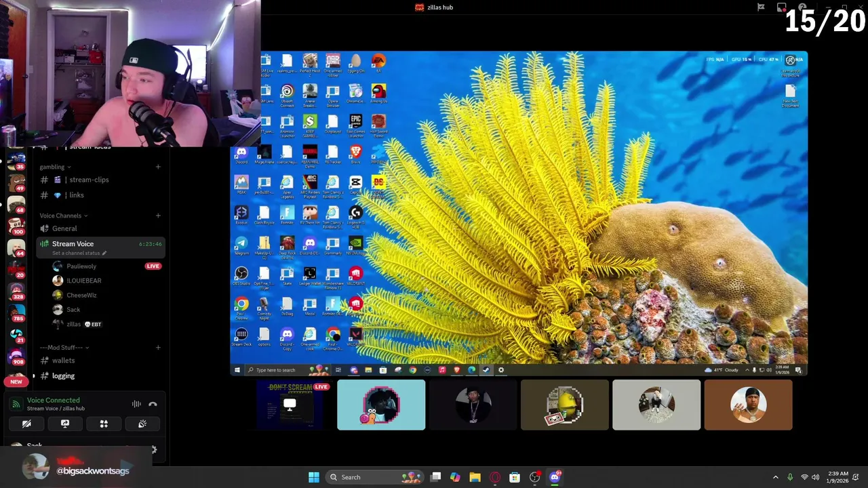Open File Explorer from taskbar

(475, 477)
